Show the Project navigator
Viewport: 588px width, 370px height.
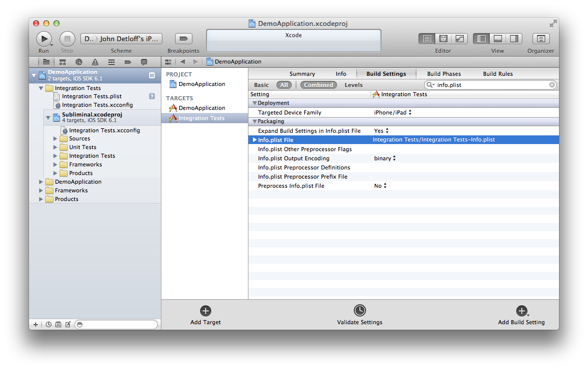(x=46, y=62)
